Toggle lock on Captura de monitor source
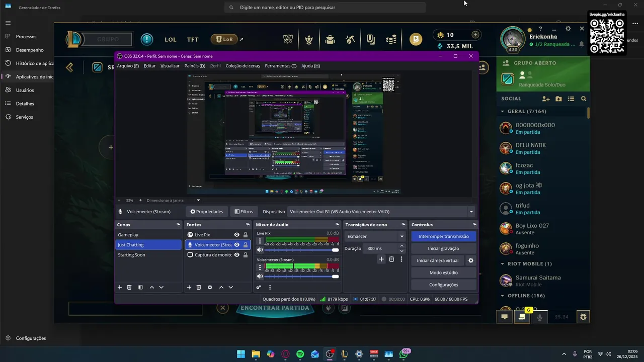This screenshot has height=362, width=644. [246, 255]
